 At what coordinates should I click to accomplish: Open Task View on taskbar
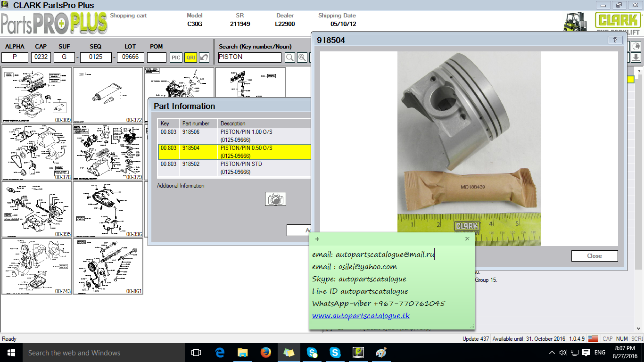tap(196, 353)
